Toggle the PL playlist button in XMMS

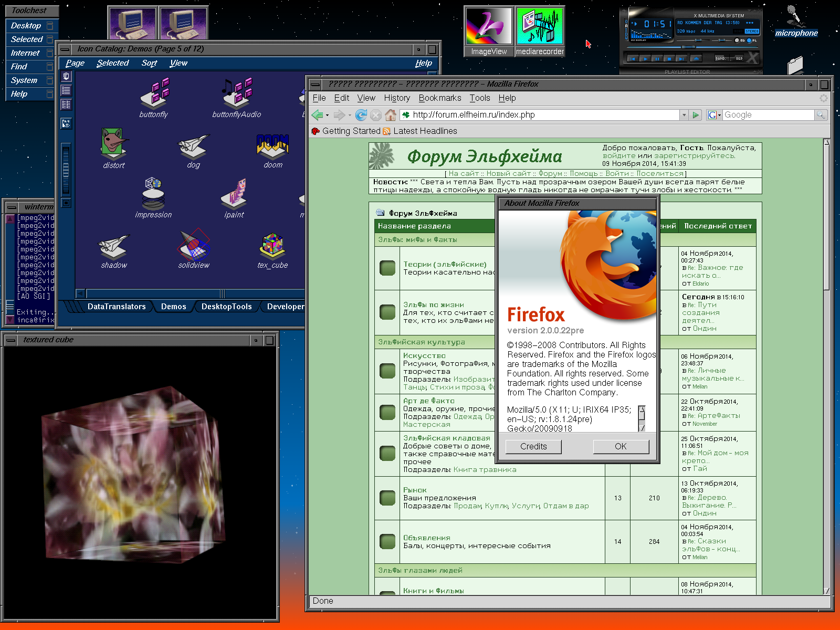click(x=752, y=40)
